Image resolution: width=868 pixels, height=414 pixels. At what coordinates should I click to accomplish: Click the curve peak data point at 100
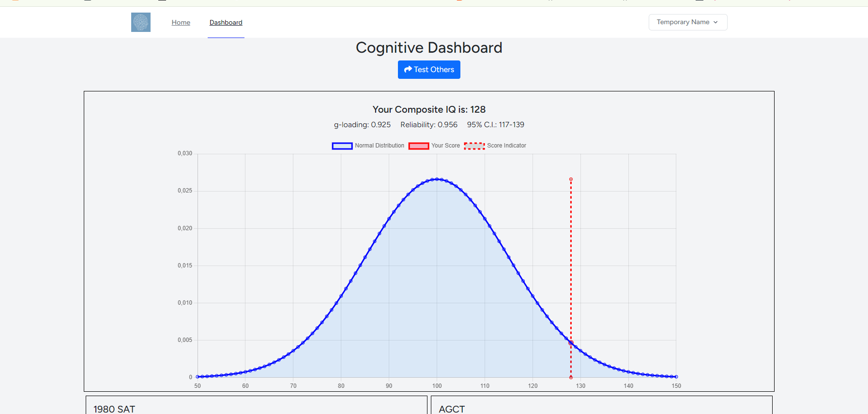[x=437, y=179]
